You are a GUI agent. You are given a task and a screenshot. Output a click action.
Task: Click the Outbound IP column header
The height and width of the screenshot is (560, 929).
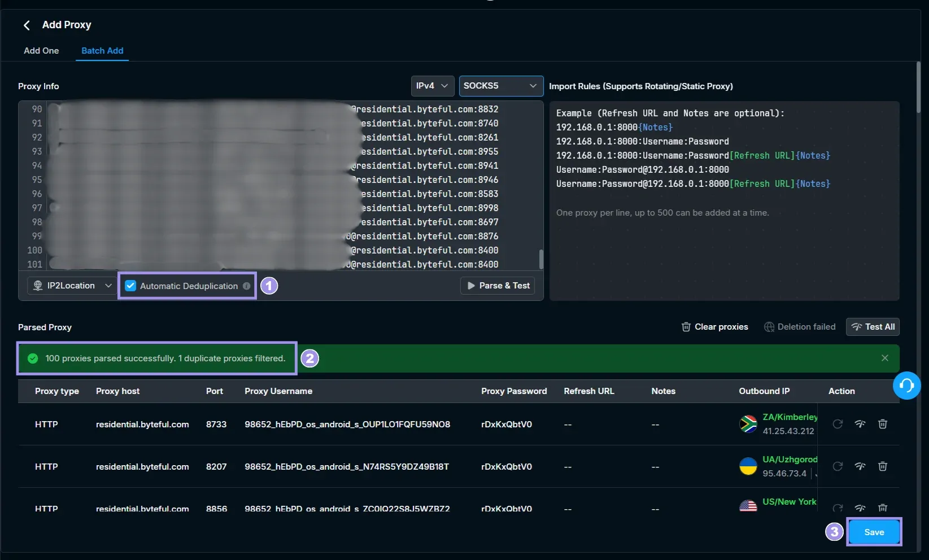pos(764,391)
